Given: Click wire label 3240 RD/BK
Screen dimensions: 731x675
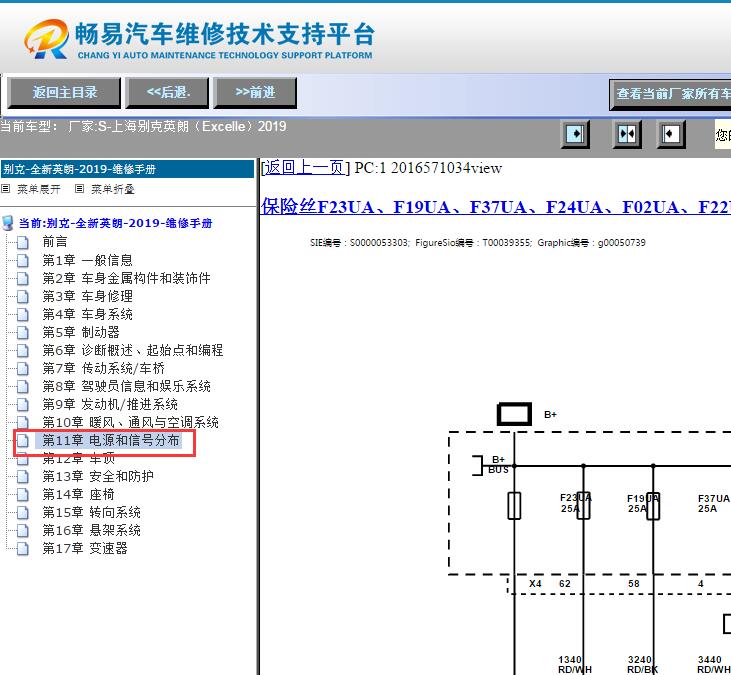Looking at the screenshot, I should pyautogui.click(x=642, y=664).
